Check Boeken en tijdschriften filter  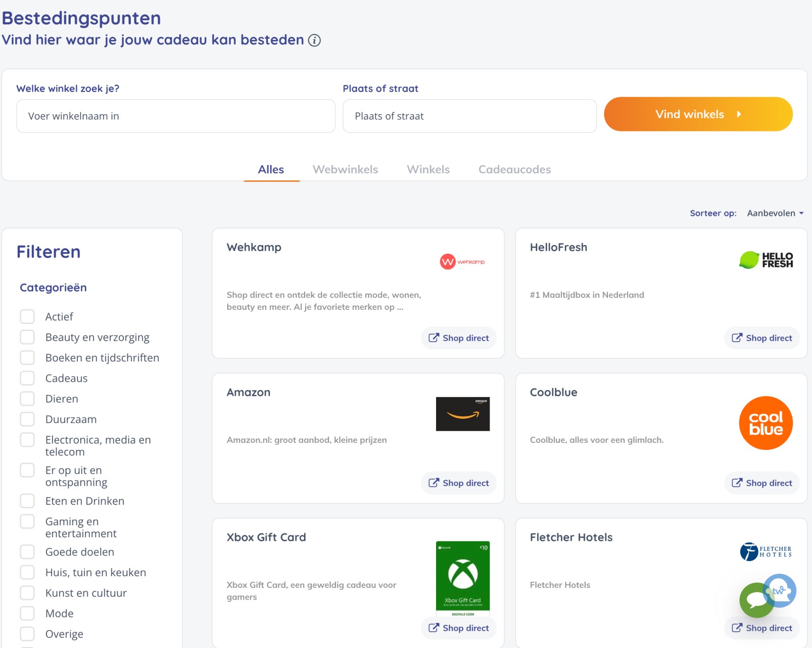[x=27, y=358]
